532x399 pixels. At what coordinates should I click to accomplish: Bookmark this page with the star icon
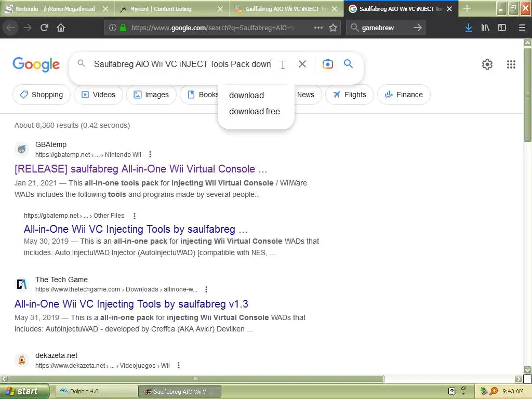333,28
